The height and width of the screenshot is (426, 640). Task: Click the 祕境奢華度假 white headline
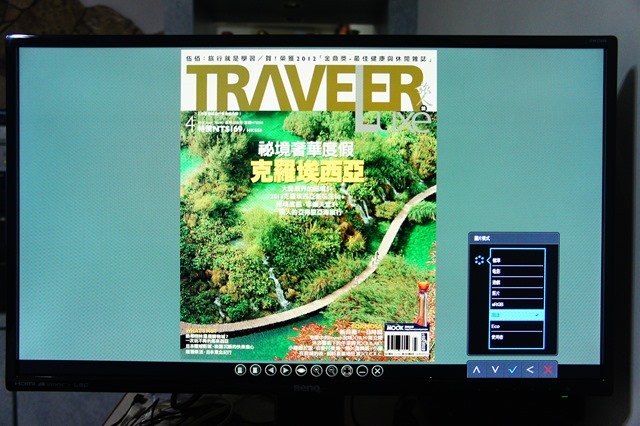click(306, 149)
